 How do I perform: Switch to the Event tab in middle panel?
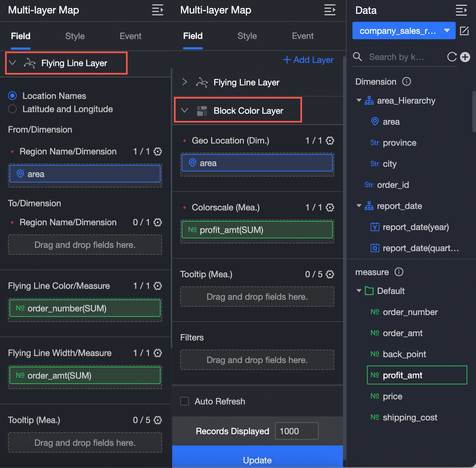[303, 36]
